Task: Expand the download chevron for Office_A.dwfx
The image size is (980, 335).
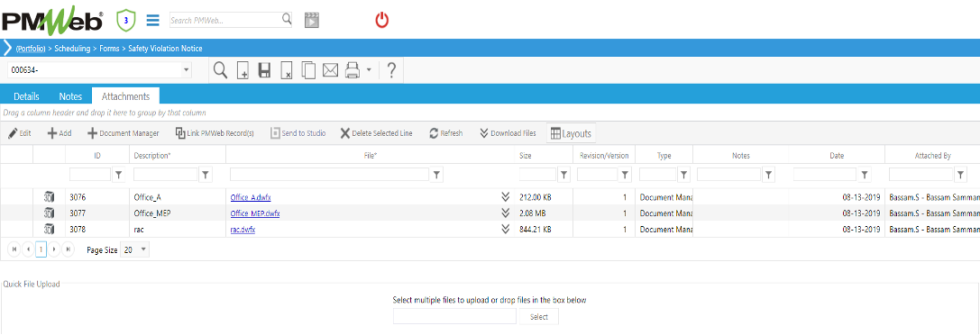Action: pos(506,197)
